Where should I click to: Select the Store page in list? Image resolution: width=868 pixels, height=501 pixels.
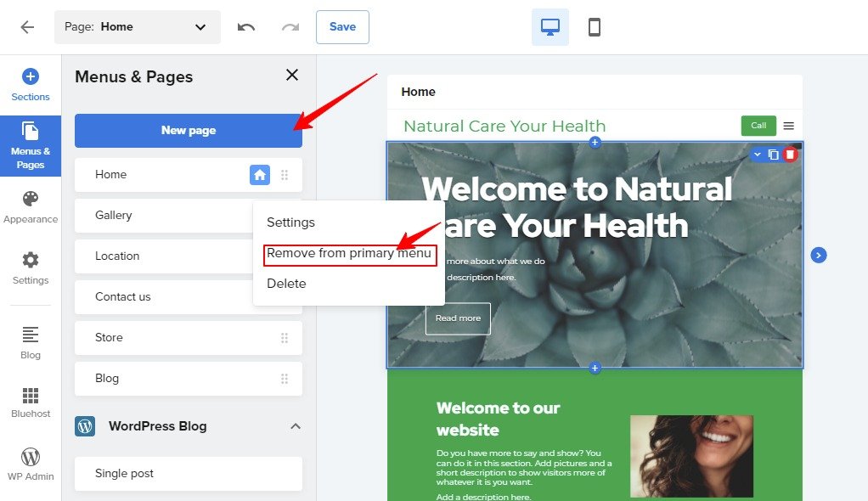[x=109, y=338]
